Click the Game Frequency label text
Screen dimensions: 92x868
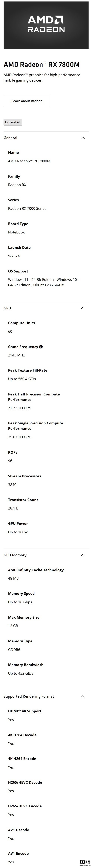click(x=23, y=347)
